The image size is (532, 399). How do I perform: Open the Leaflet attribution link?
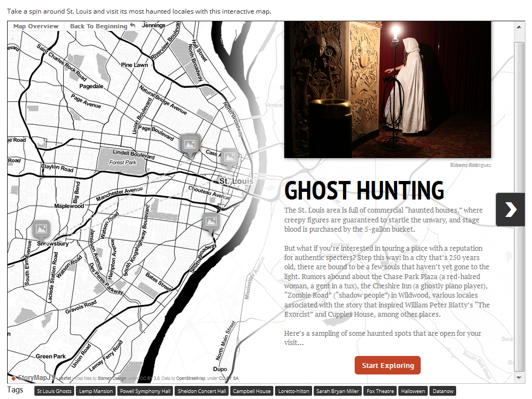click(65, 378)
